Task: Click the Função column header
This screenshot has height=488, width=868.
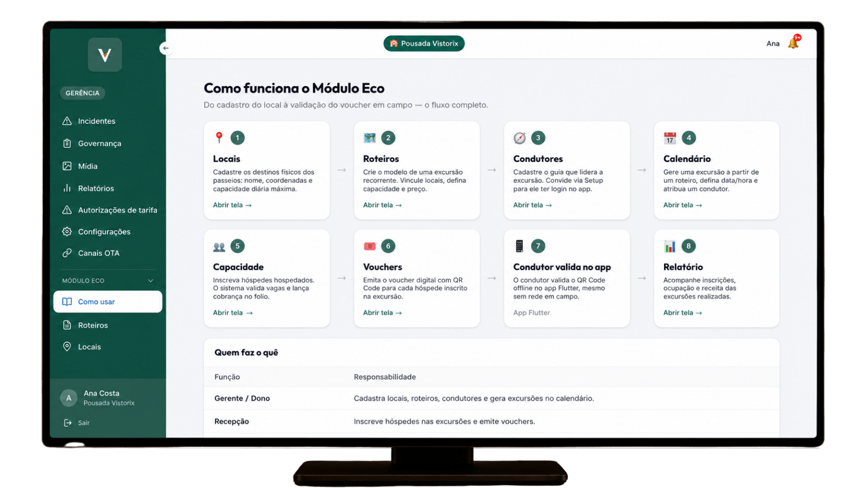Action: (x=227, y=377)
